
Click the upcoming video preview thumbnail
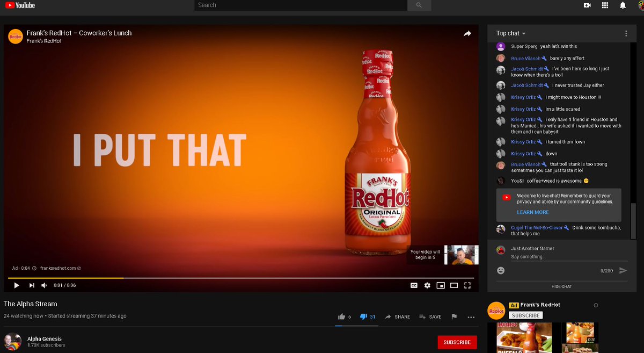click(462, 255)
